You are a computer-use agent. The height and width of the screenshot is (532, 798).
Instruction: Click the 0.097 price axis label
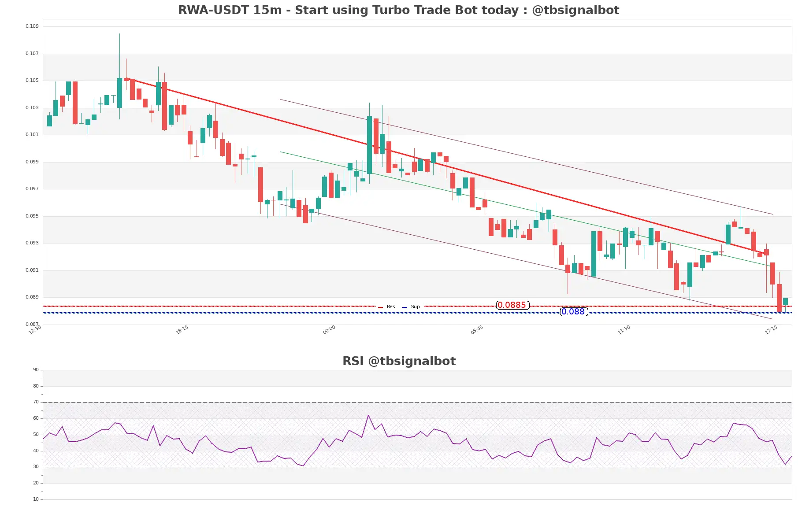coord(32,189)
